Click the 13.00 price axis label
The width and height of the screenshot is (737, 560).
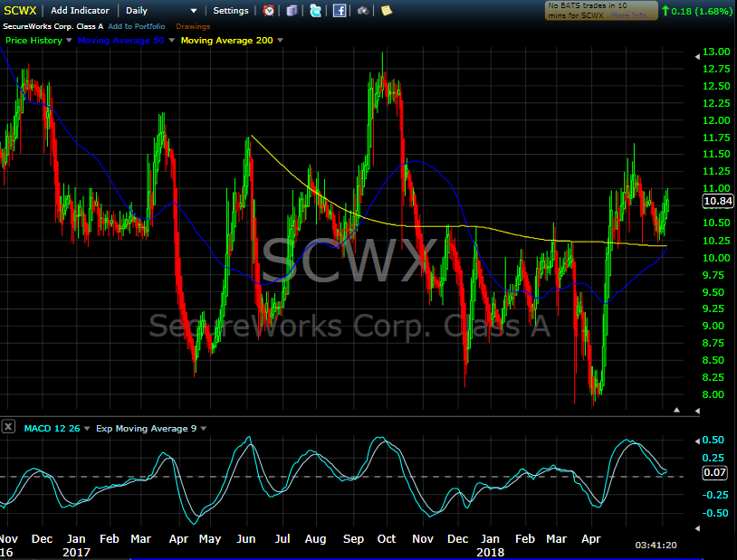716,52
